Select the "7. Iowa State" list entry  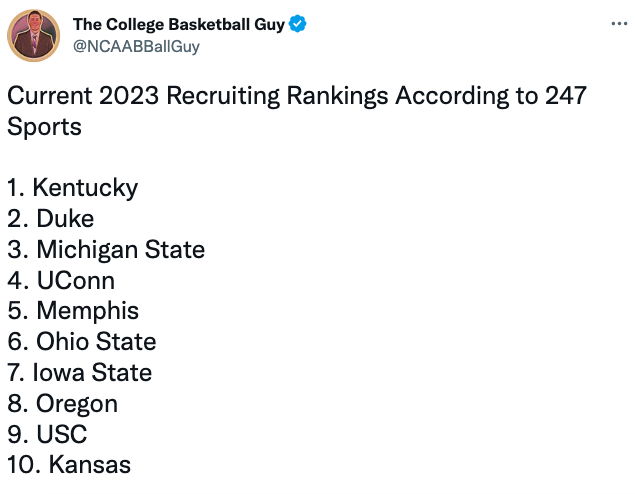(80, 372)
